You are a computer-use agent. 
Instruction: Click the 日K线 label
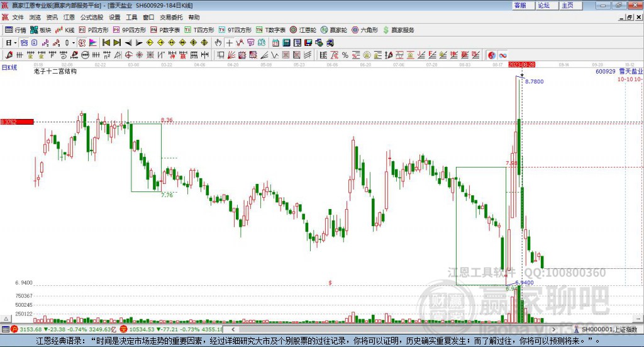point(9,67)
